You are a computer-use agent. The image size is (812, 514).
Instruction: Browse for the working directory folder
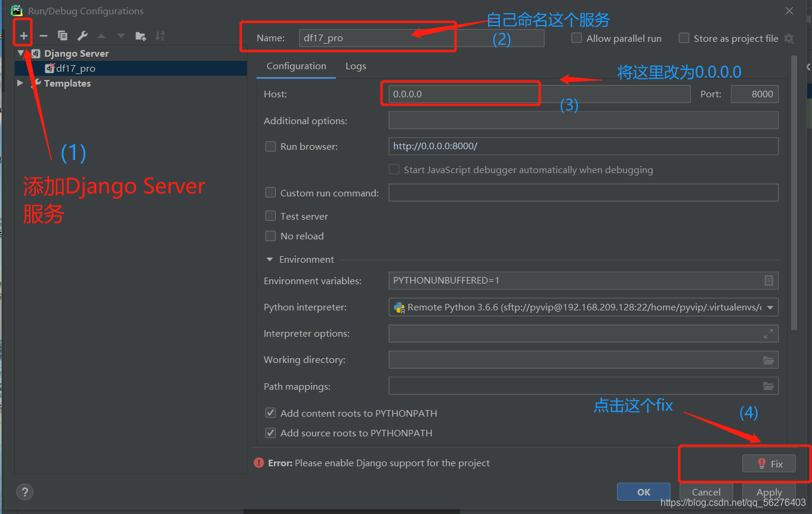(x=768, y=360)
